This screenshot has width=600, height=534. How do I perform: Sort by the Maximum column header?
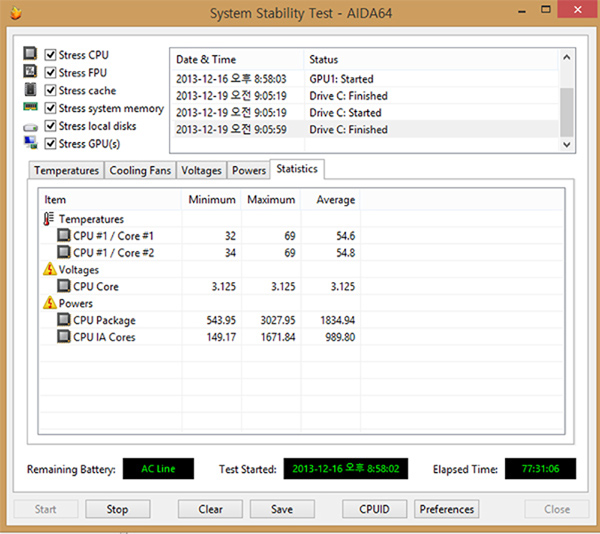point(271,200)
